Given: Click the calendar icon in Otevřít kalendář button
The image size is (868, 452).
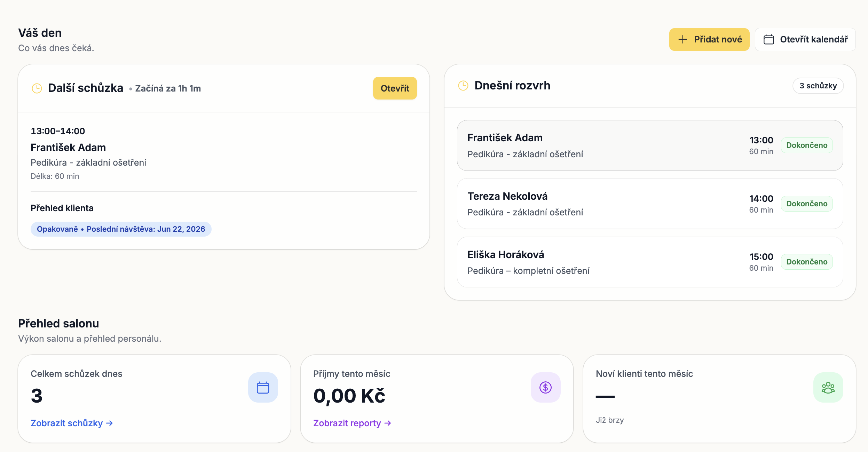Looking at the screenshot, I should tap(768, 39).
